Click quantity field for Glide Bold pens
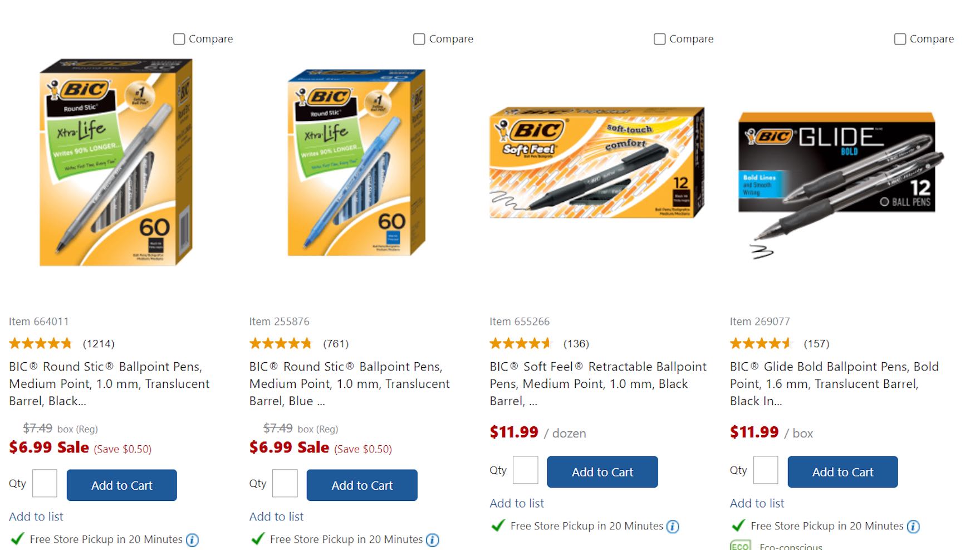The image size is (980, 550). 766,470
